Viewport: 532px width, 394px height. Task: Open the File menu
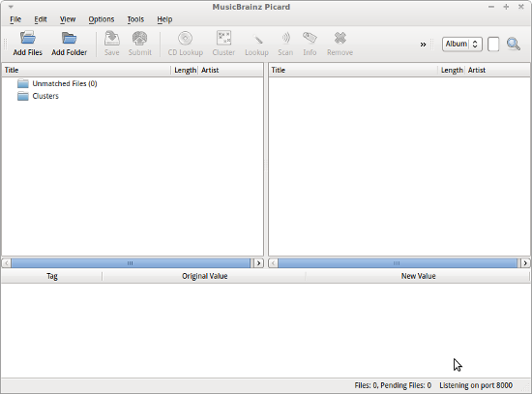coord(15,19)
